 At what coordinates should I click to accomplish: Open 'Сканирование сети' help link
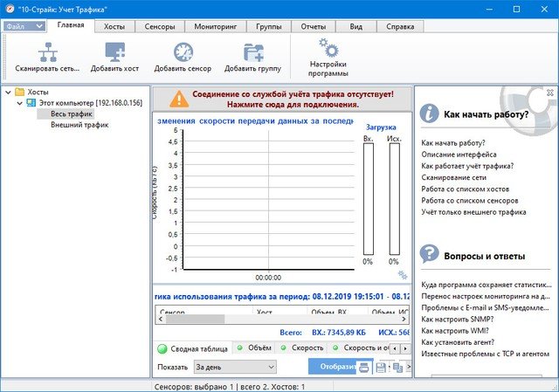[x=452, y=176]
